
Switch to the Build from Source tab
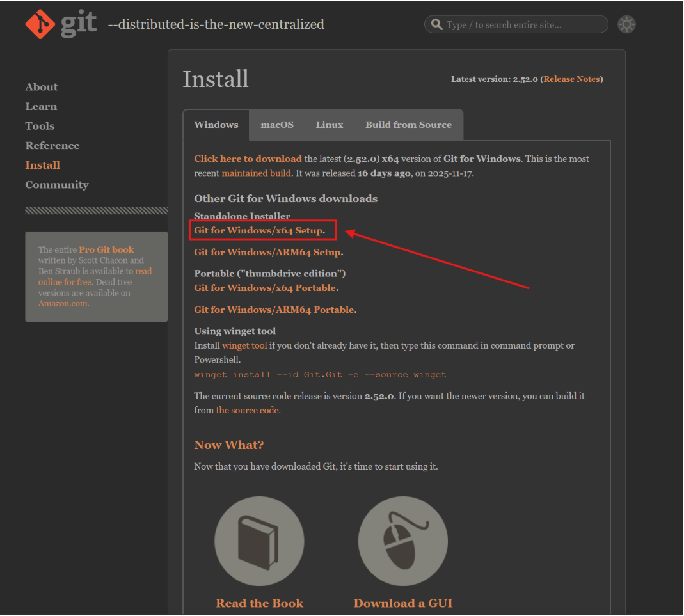408,125
